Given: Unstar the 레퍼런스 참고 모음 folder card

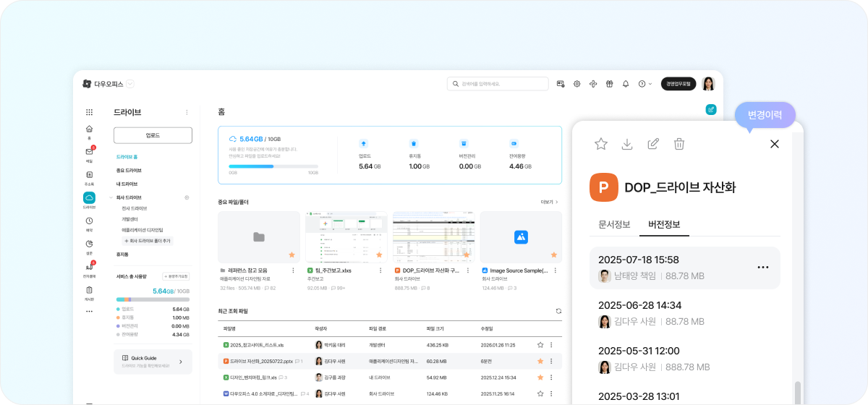Looking at the screenshot, I should click(x=292, y=255).
